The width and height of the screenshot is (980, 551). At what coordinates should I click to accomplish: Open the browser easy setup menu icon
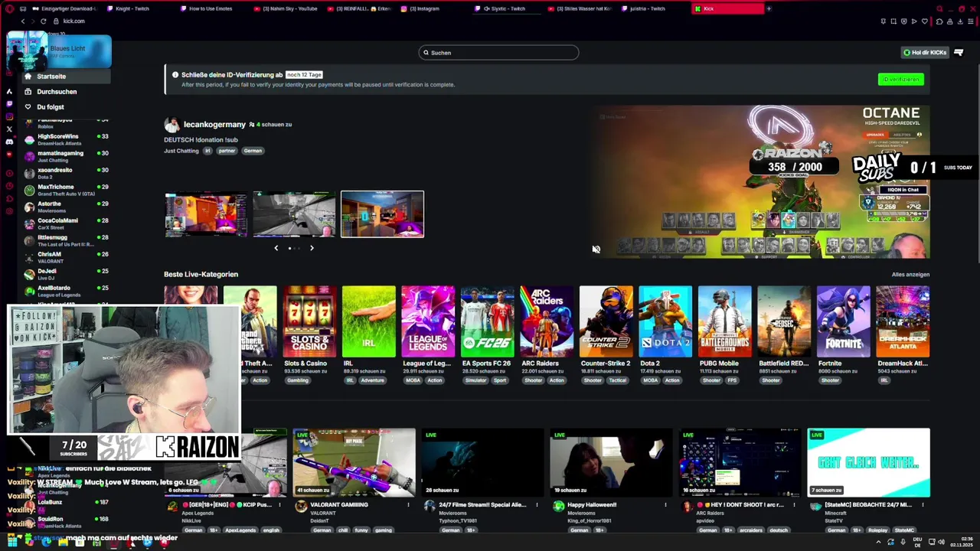pos(971,21)
